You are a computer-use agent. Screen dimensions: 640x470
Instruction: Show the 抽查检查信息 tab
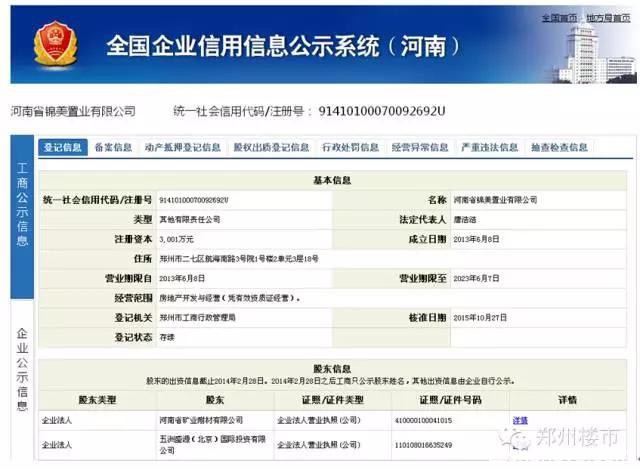[559, 147]
